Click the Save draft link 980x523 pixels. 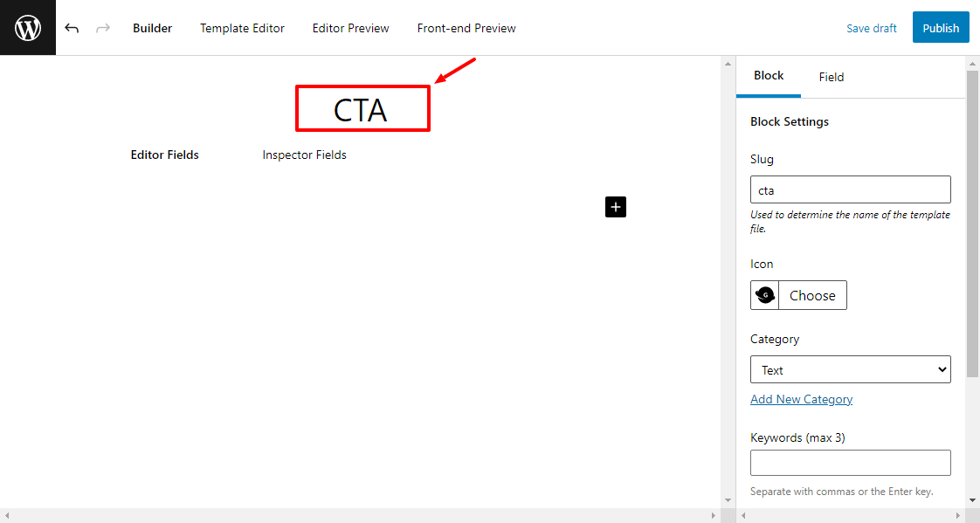tap(871, 28)
